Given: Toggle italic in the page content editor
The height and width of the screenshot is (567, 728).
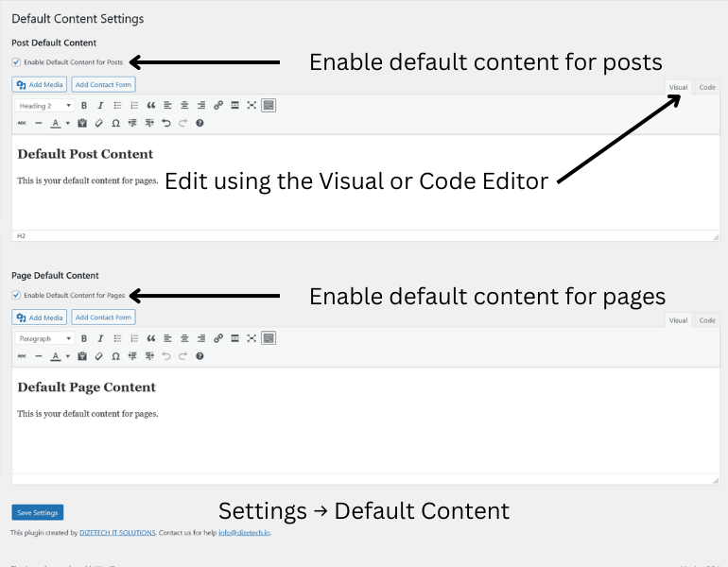Looking at the screenshot, I should (100, 338).
